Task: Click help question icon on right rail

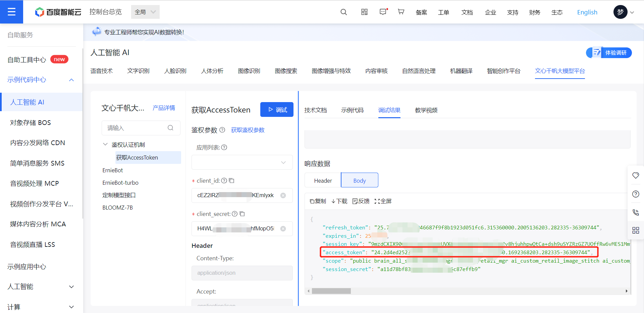Action: (x=636, y=194)
